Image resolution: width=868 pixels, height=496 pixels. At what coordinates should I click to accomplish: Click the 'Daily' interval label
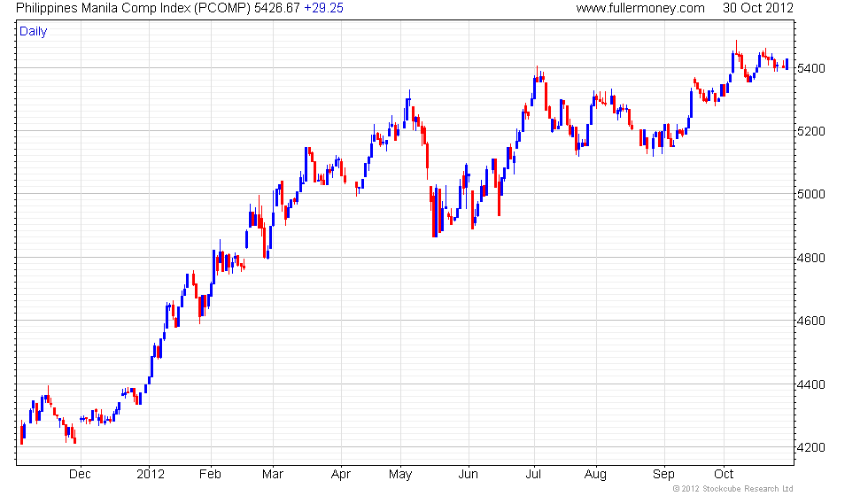click(34, 32)
